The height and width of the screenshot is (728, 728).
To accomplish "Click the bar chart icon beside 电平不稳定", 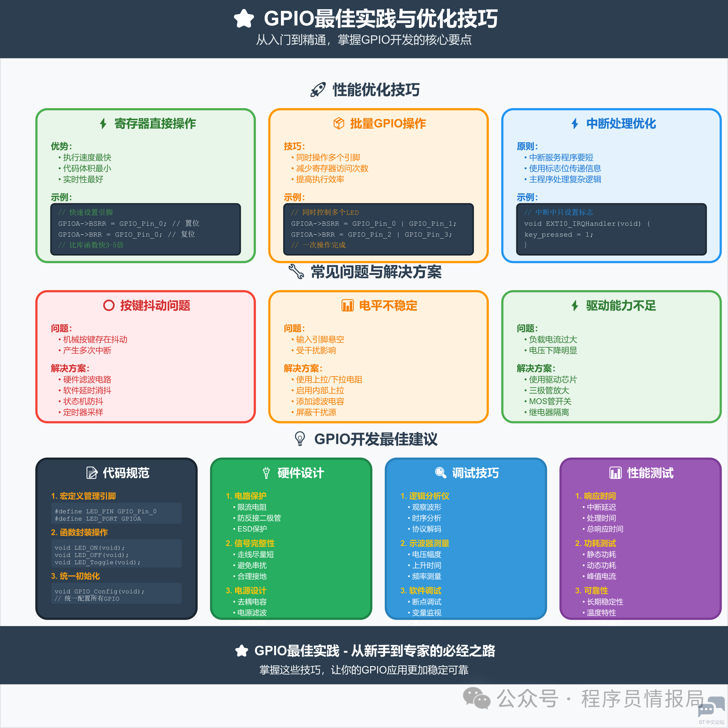I will coord(347,305).
